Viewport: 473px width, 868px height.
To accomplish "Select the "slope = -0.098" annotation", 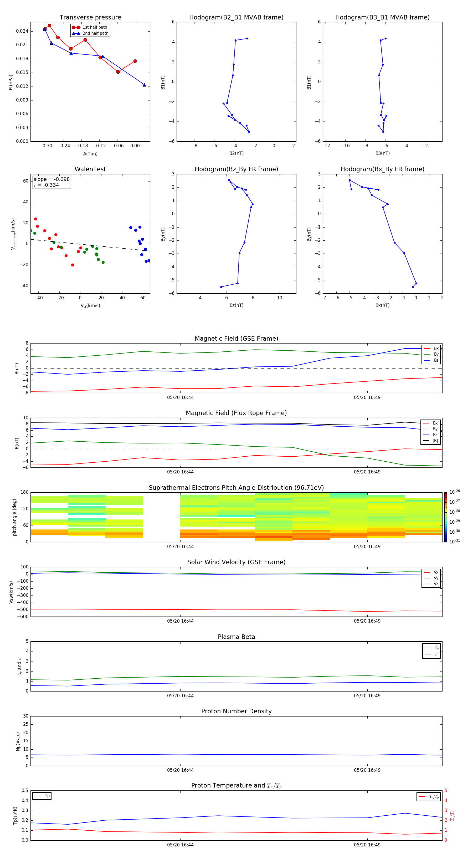I will point(52,179).
